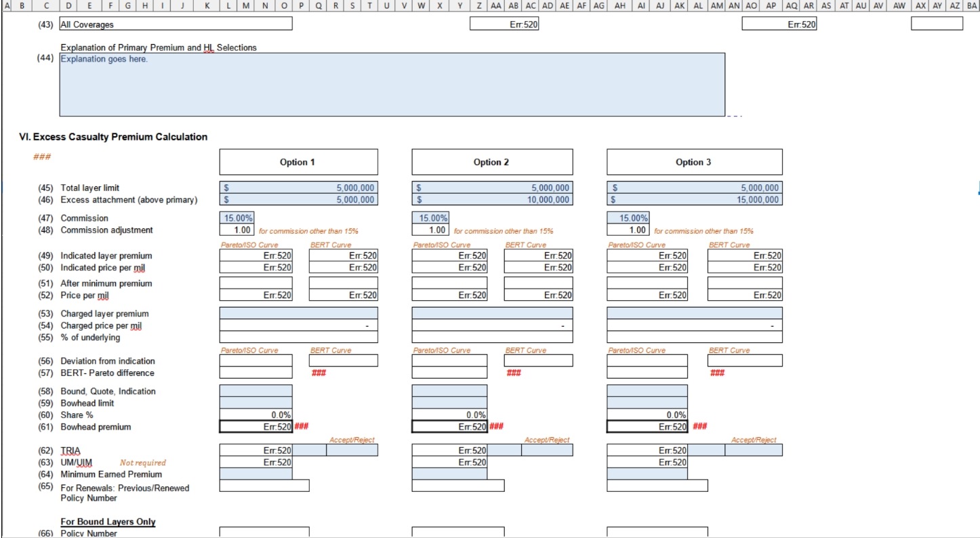Click the 'Not required' note beside UM/UIM
Viewport: 980px width, 538px height.
coord(143,463)
